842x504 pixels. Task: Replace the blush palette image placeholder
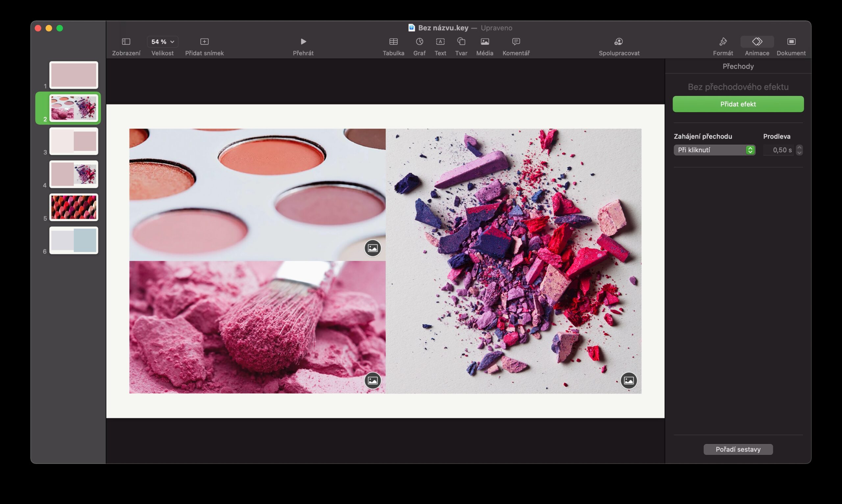(373, 248)
